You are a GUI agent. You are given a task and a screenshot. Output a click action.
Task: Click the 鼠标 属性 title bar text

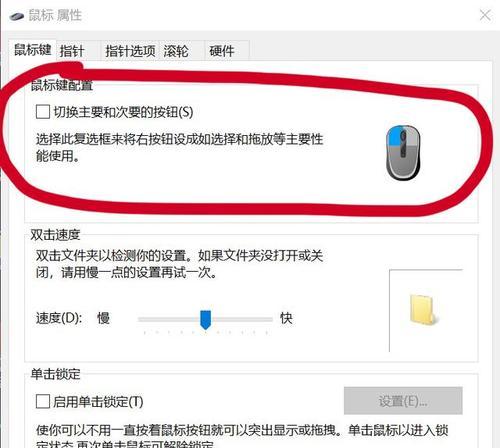pos(55,15)
